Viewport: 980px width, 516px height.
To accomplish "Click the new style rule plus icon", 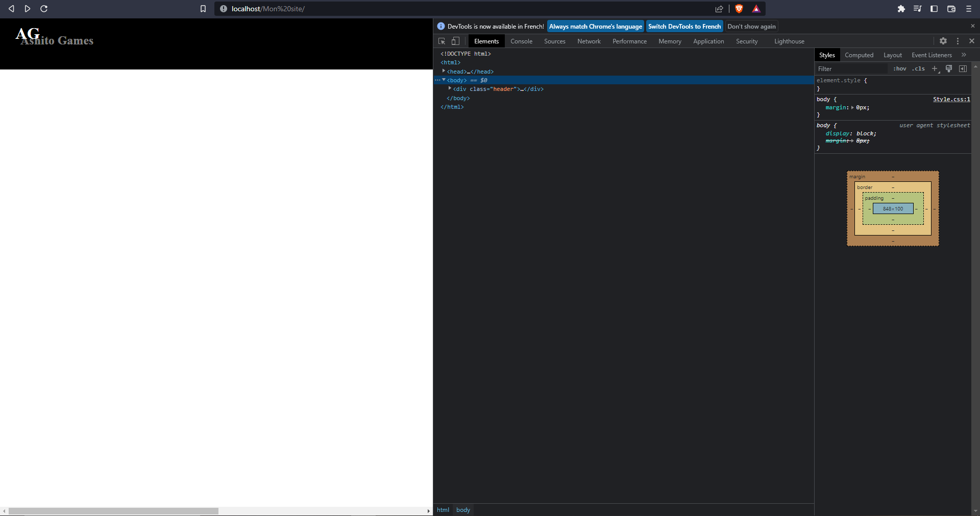I will [x=934, y=68].
